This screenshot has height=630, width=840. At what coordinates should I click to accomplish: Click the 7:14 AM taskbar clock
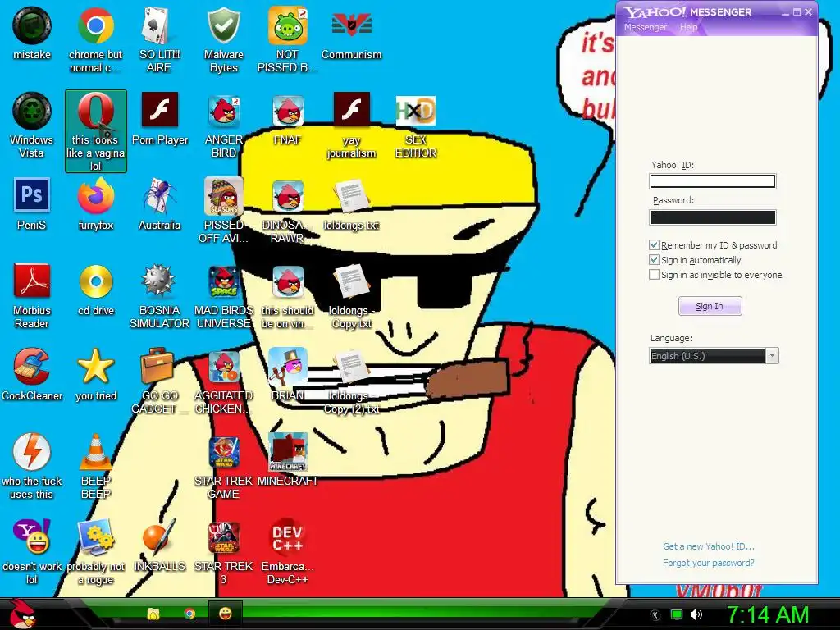(x=767, y=614)
